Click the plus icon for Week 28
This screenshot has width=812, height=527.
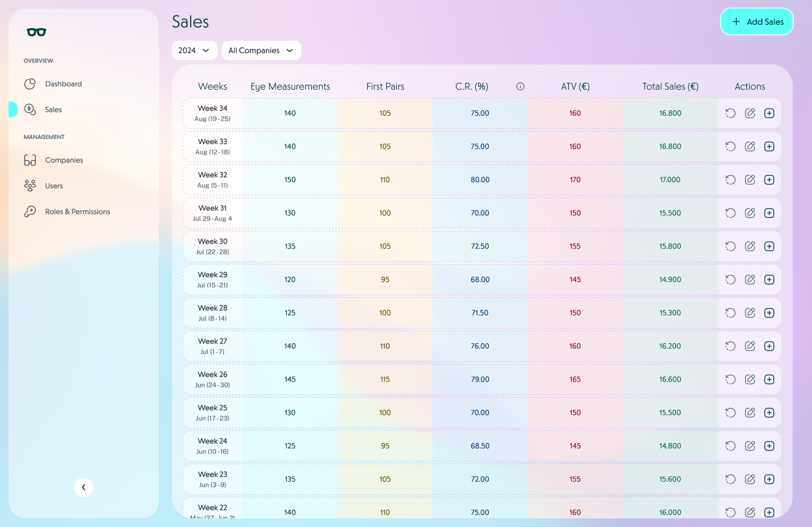click(x=770, y=313)
